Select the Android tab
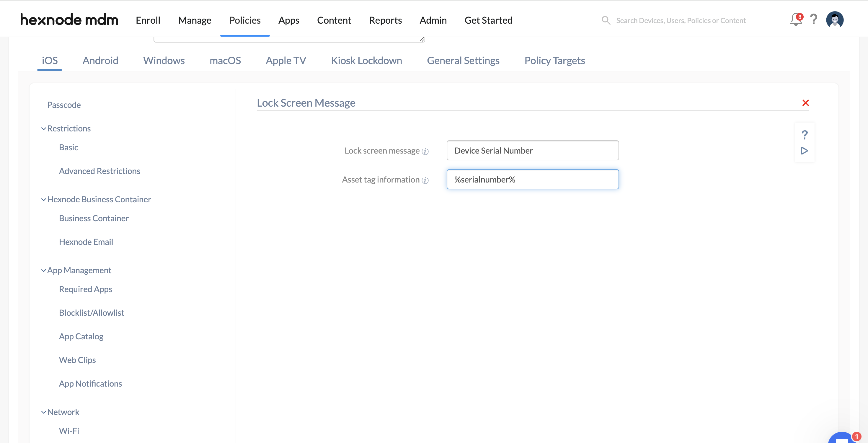Screen dimensions: 868x443 [100, 61]
